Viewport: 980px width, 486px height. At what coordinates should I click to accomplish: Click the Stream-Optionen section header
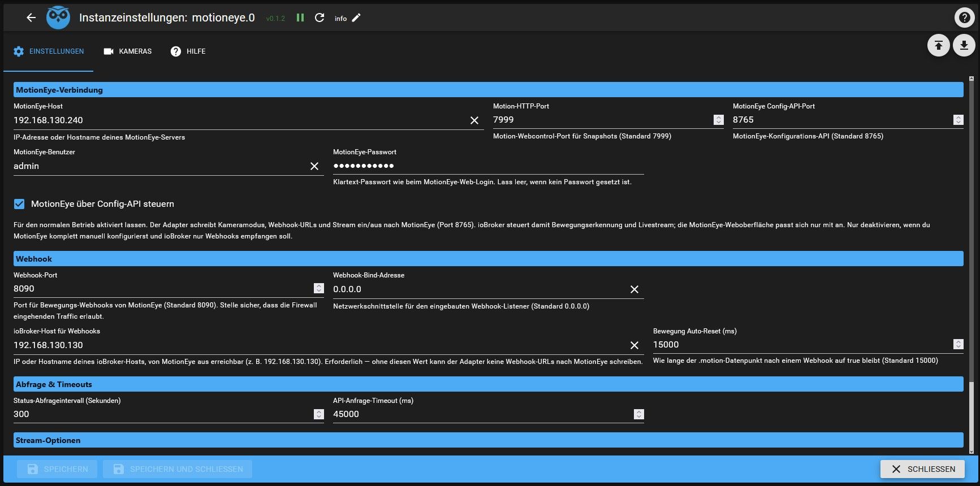[x=489, y=440]
